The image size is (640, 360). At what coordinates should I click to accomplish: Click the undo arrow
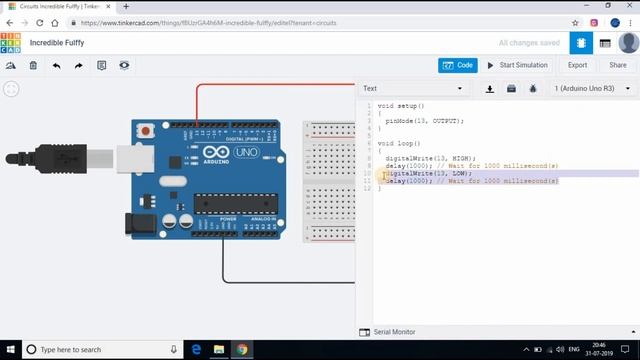[x=56, y=65]
